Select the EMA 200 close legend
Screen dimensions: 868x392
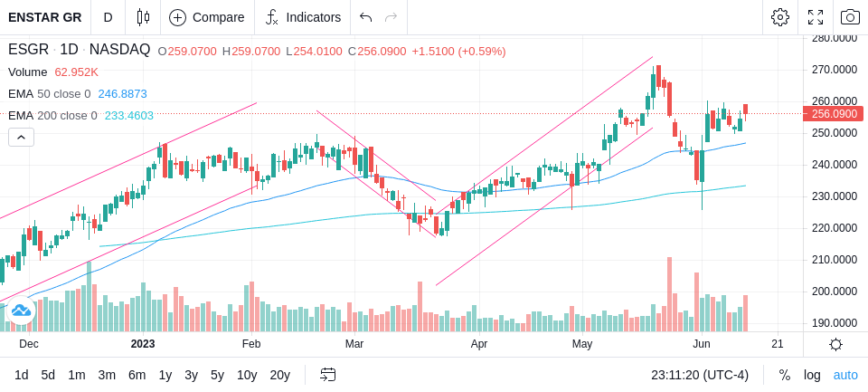[x=52, y=115]
